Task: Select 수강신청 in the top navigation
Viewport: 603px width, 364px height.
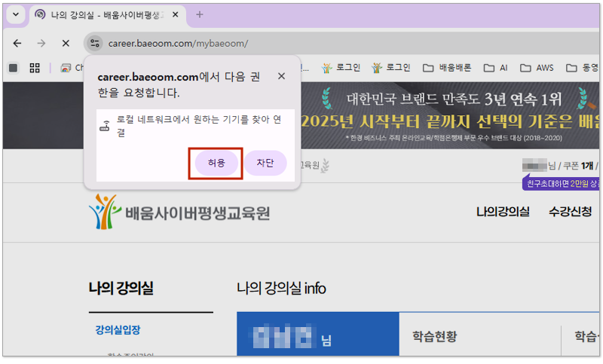Action: (570, 212)
